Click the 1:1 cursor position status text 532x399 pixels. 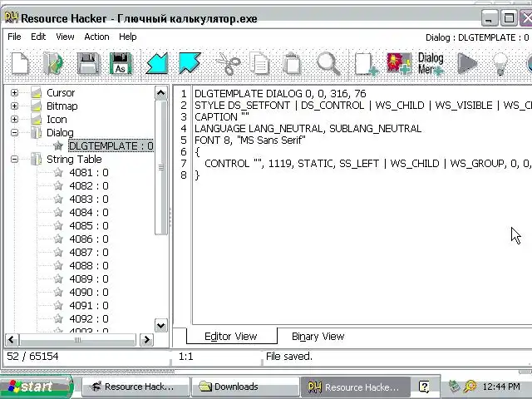pos(186,357)
